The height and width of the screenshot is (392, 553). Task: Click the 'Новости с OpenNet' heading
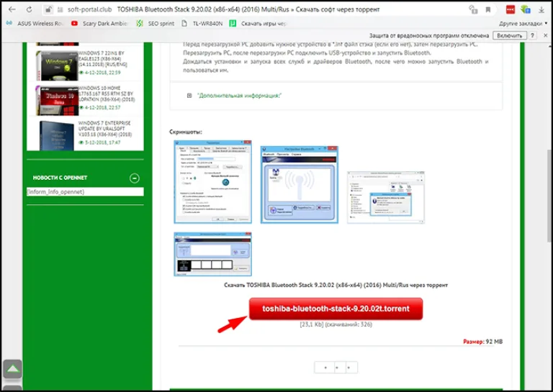point(60,178)
